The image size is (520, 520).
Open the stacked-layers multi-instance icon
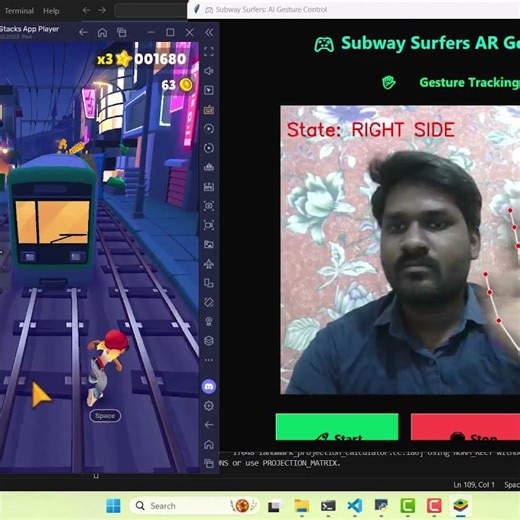209,341
